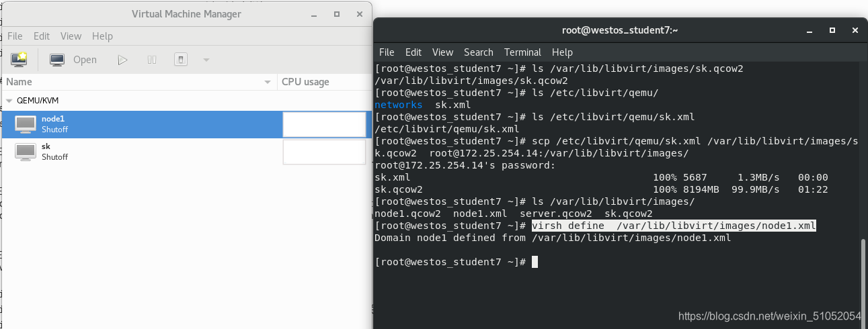Close the Virtual Machine Manager window
This screenshot has width=868, height=329.
(x=360, y=14)
